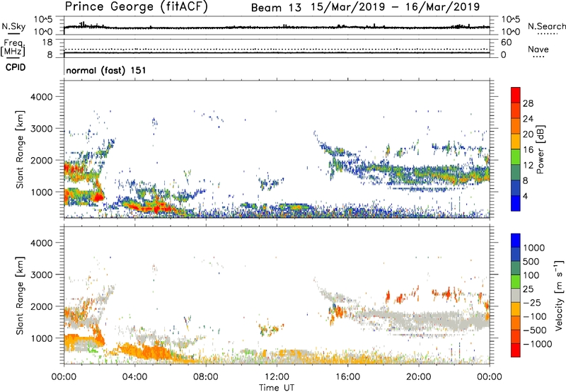
Task: Select the "Freq. [MHz]" axis label
Action: [13, 47]
